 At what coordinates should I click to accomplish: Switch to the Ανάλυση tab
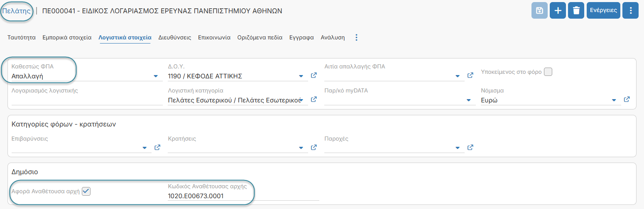click(333, 37)
